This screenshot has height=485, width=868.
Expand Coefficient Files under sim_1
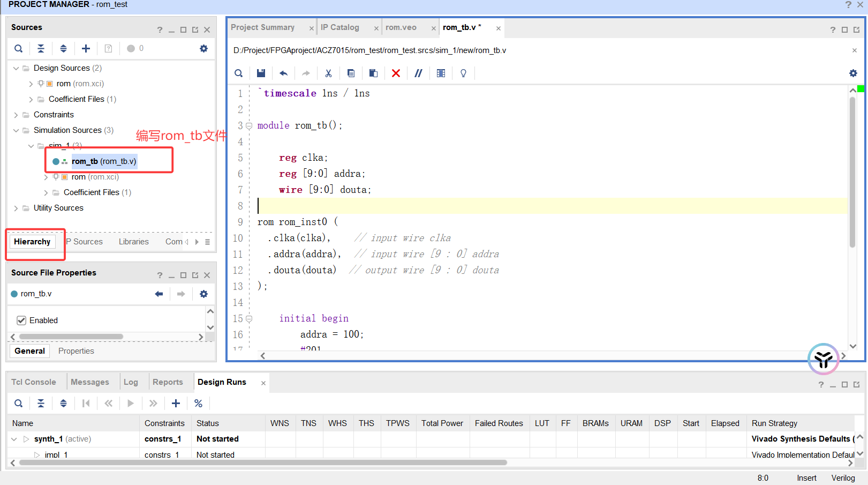46,193
